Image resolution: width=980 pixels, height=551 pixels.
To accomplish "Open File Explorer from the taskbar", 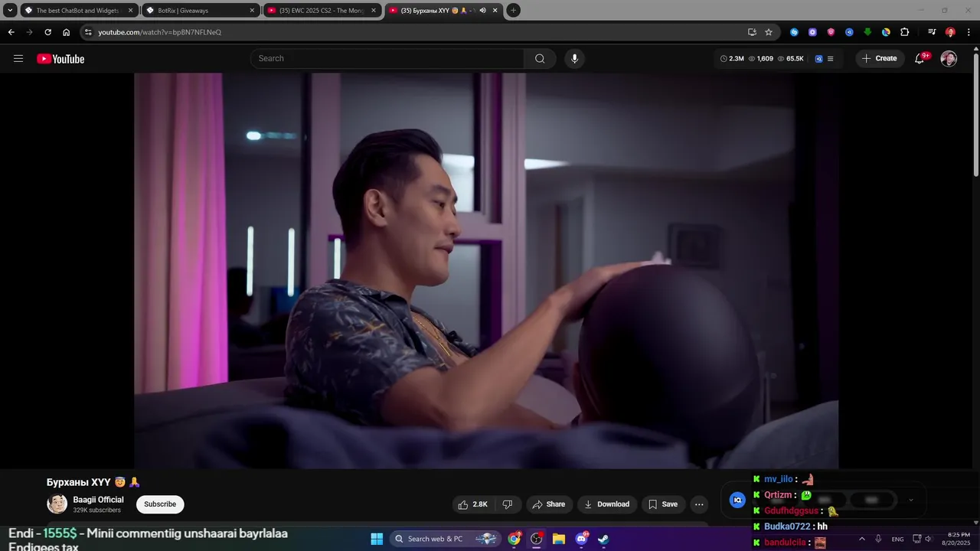I will click(x=559, y=539).
